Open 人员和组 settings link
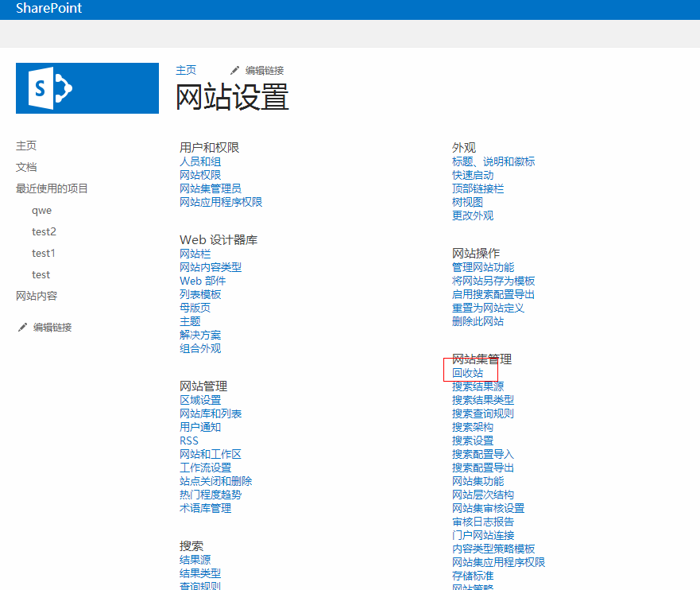The height and width of the screenshot is (590, 700). 200,161
